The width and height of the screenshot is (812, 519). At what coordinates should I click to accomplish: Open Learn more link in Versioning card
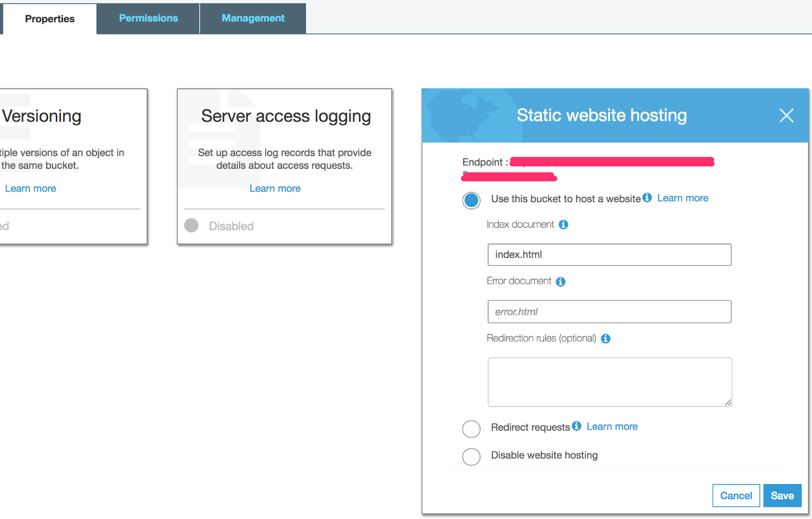point(30,188)
